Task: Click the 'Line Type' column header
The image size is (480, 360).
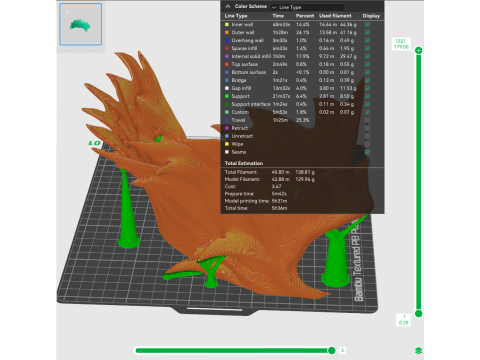Action: [236, 16]
